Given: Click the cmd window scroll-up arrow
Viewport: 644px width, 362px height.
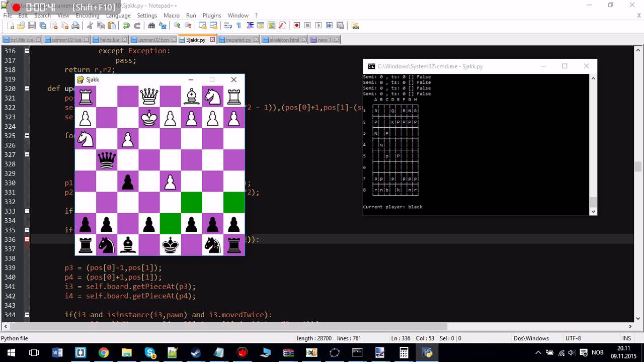Looking at the screenshot, I should coord(593,78).
